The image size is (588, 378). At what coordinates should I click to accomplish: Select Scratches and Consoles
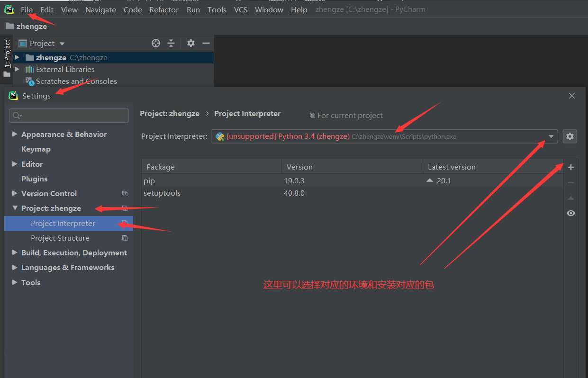pyautogui.click(x=76, y=81)
